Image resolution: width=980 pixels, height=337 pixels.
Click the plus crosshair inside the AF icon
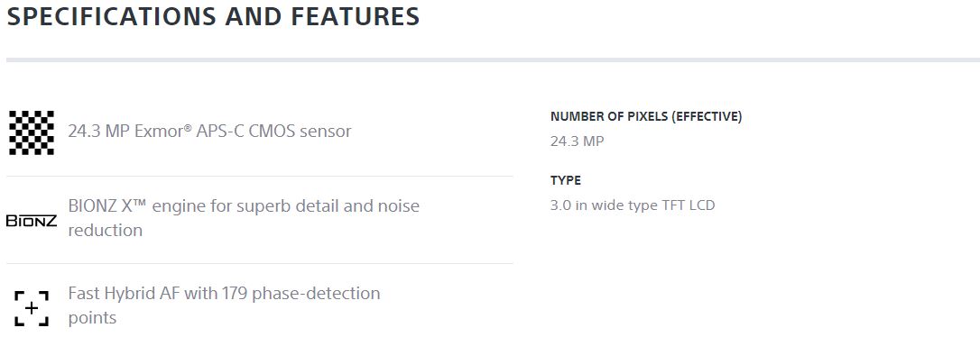[32, 308]
